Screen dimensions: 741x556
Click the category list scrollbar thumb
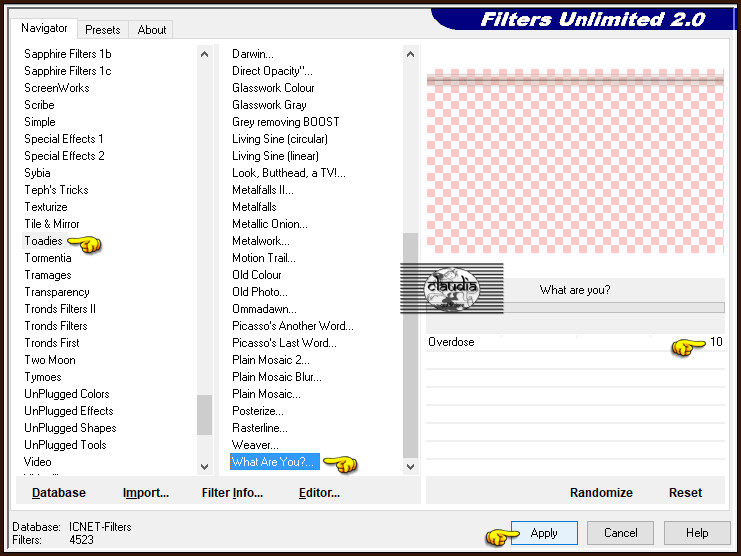205,415
